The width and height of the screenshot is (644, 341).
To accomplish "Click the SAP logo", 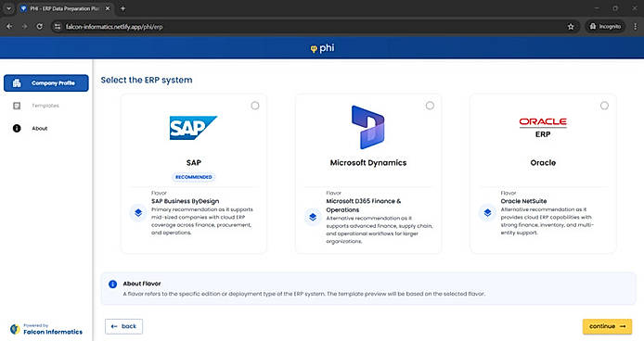I will [193, 128].
